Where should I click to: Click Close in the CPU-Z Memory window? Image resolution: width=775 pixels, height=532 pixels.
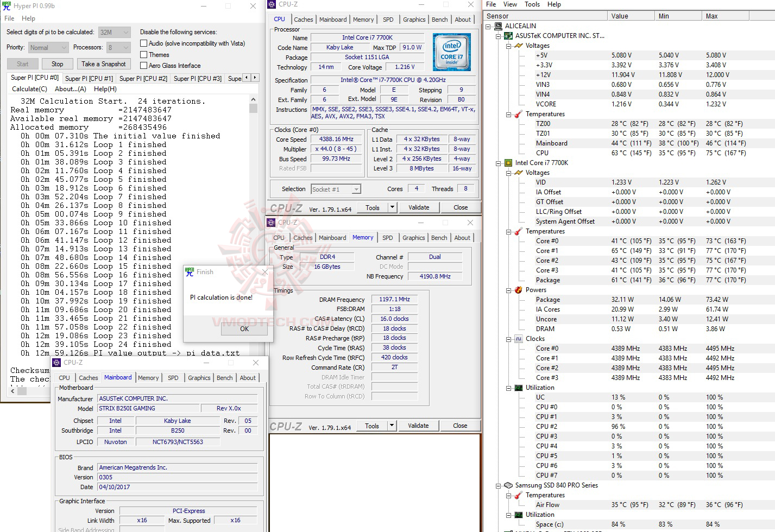click(460, 426)
